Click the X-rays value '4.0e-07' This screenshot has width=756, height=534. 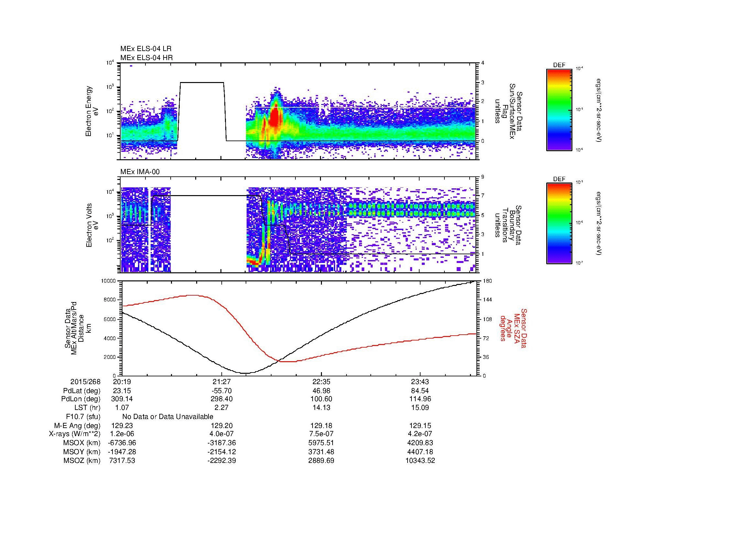[x=222, y=434]
